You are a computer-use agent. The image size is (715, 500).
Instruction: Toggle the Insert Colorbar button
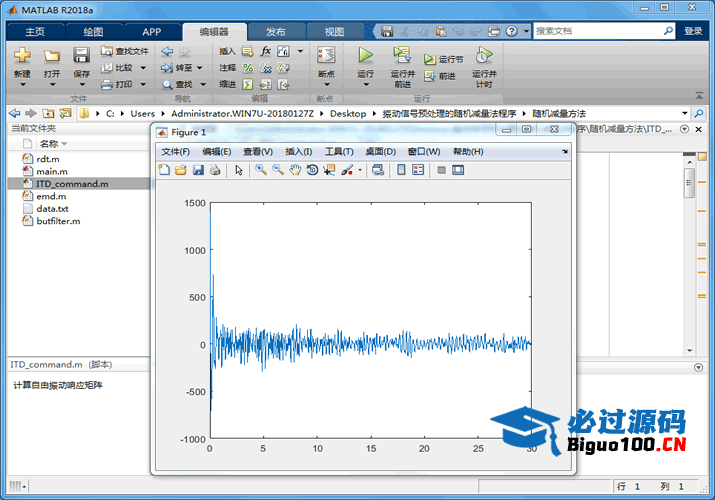401,170
